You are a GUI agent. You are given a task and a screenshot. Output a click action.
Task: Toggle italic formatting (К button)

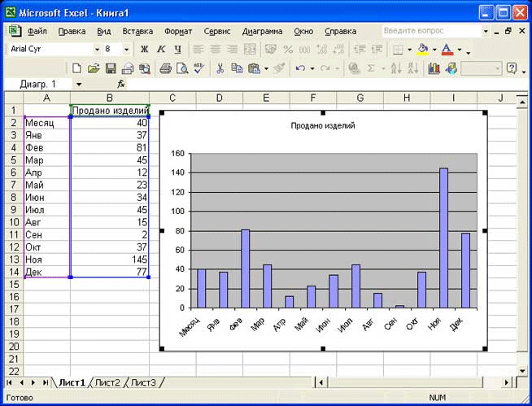click(x=161, y=50)
